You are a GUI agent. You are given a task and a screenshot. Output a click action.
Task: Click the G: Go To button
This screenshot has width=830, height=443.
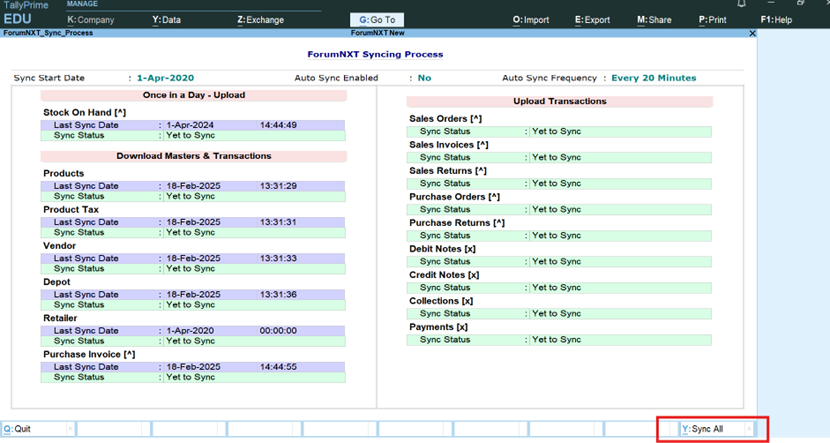377,20
